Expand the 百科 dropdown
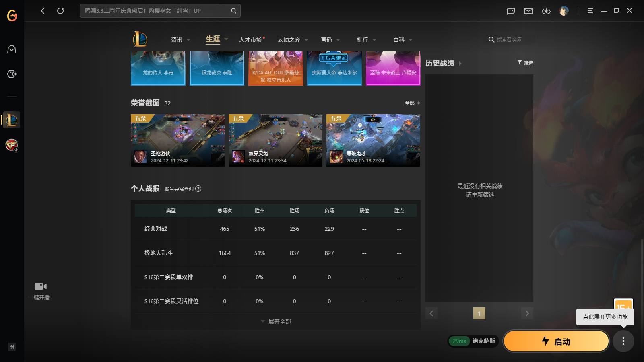This screenshot has height=362, width=644. click(411, 40)
